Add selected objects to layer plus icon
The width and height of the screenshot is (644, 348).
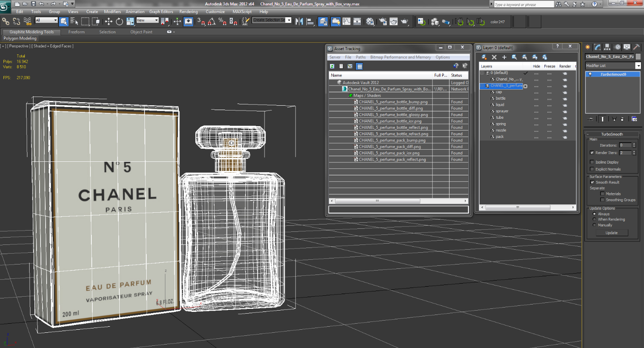504,57
